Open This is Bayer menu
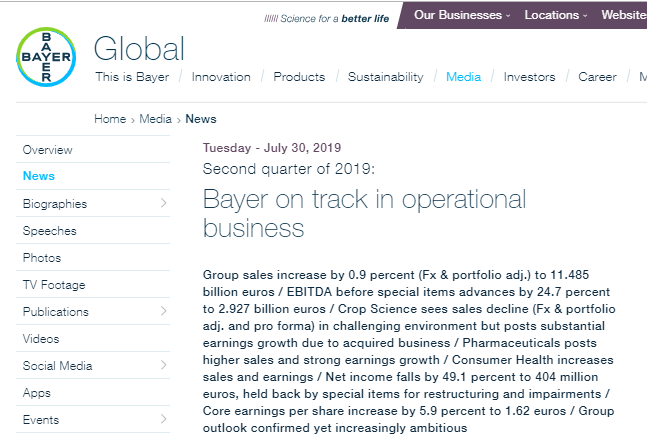Image resolution: width=647 pixels, height=436 pixels. 132,77
